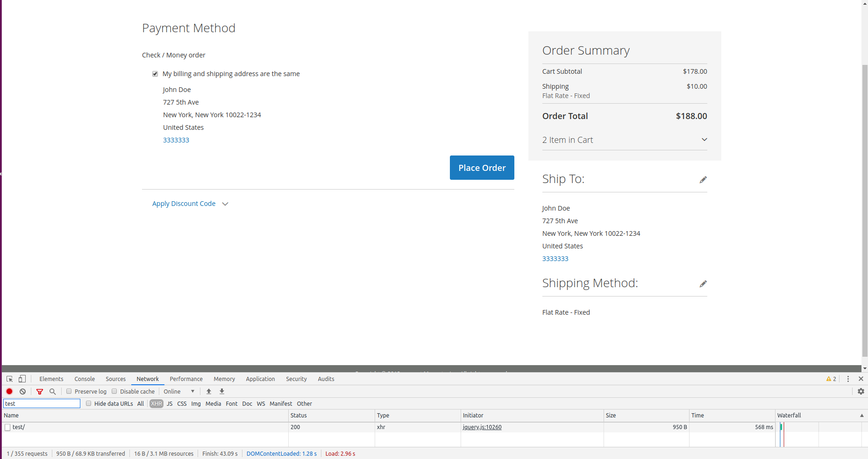
Task: Stop recording network log
Action: coord(9,391)
